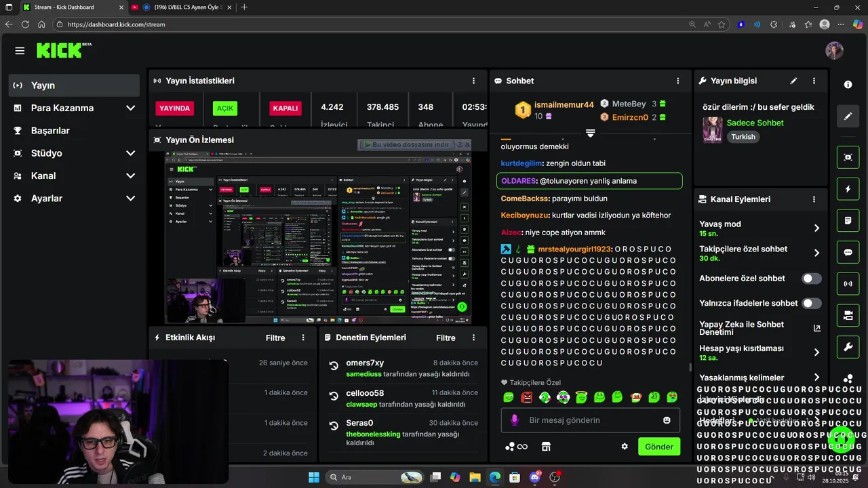Open Sohbet panel three-dot options
Image resolution: width=868 pixels, height=488 pixels.
point(677,81)
